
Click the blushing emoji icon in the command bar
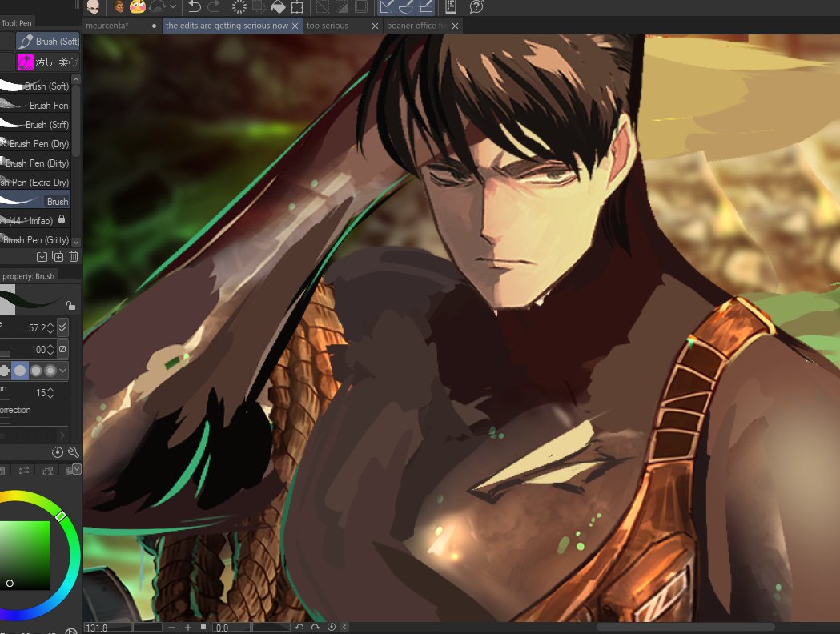pyautogui.click(x=138, y=6)
